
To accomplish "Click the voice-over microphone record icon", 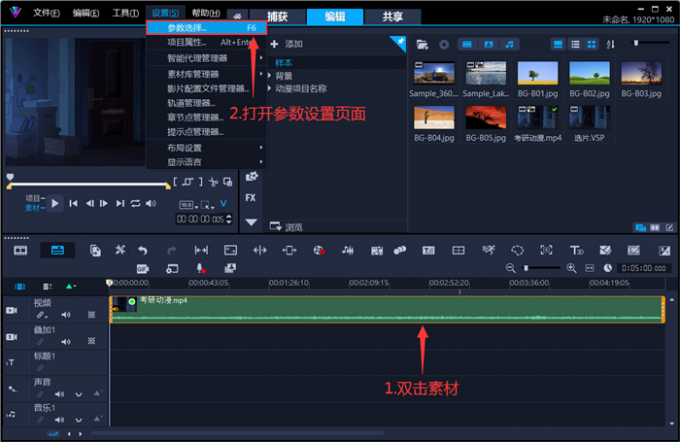I will [201, 269].
